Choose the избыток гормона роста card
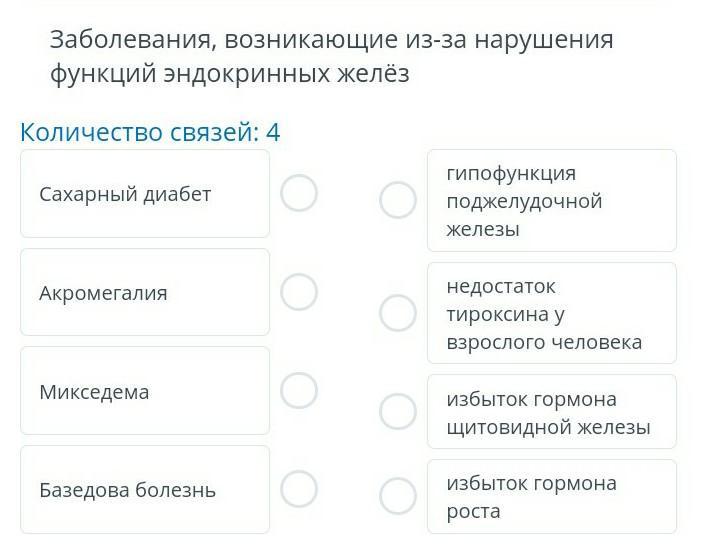 [551, 497]
